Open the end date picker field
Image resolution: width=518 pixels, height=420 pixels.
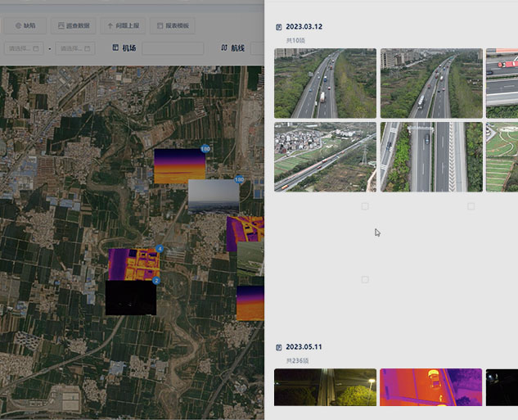click(74, 48)
